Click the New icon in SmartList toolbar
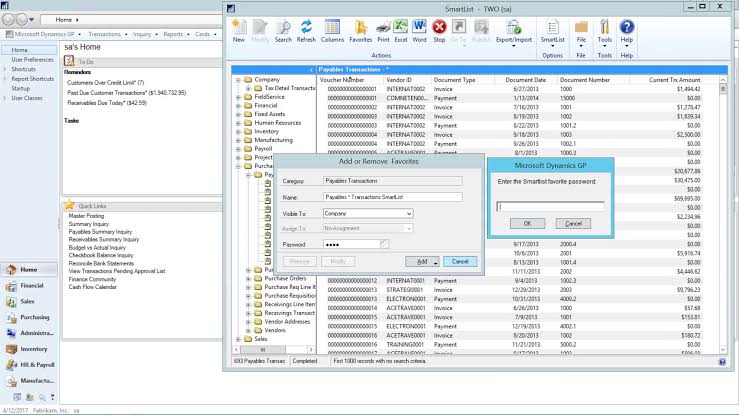The height and width of the screenshot is (415, 739). (x=239, y=31)
